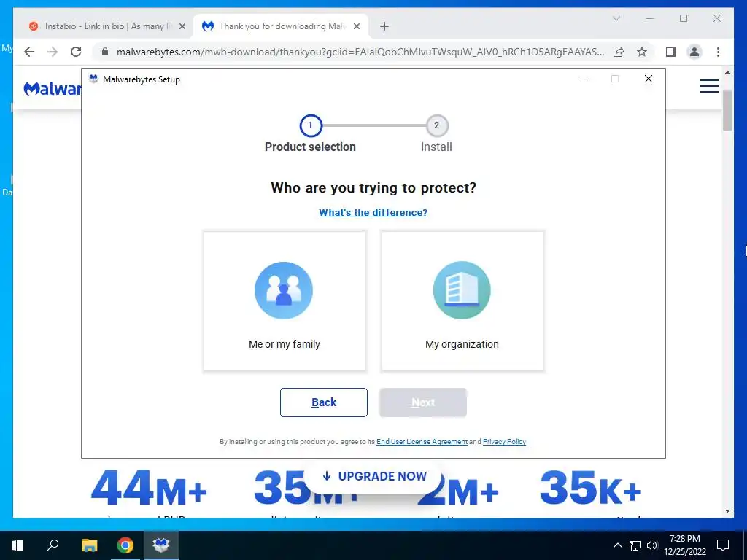
Task: Reload the current page
Action: (76, 52)
